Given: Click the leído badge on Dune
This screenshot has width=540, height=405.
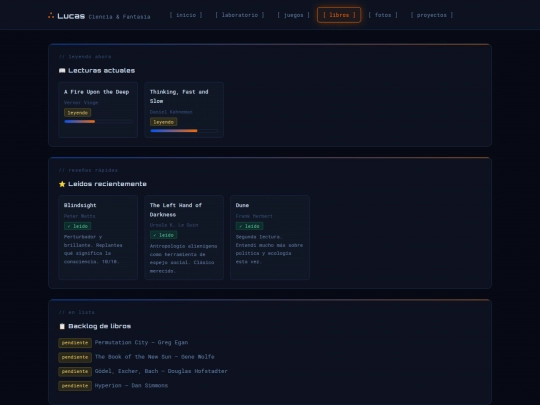Looking at the screenshot, I should [x=249, y=226].
